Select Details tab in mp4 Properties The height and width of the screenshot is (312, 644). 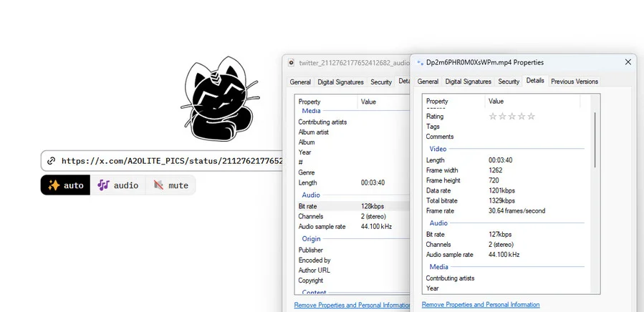tap(534, 80)
